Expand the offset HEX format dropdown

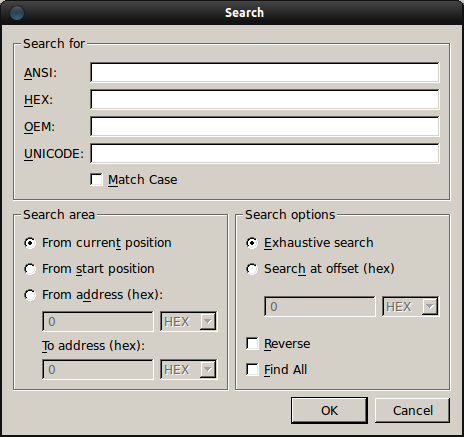[410, 307]
